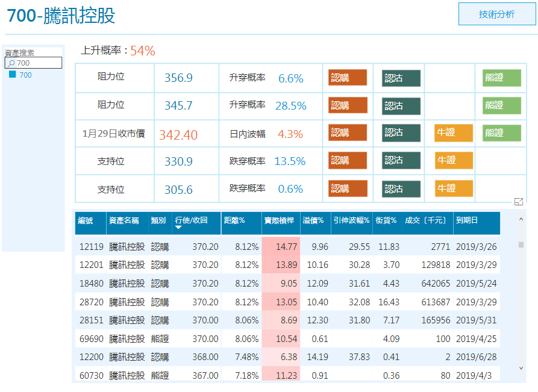Click support level 330.9 value
The width and height of the screenshot is (538, 392).
coord(178,161)
